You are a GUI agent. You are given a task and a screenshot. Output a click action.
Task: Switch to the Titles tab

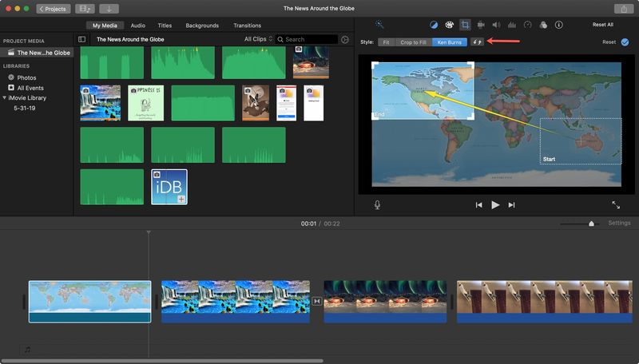click(x=165, y=26)
